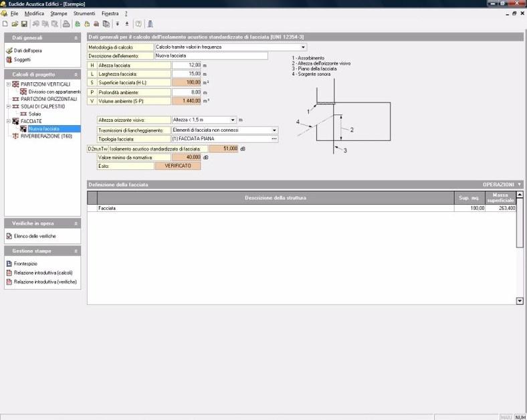Open the Stampe menu
527x420 pixels.
point(59,13)
